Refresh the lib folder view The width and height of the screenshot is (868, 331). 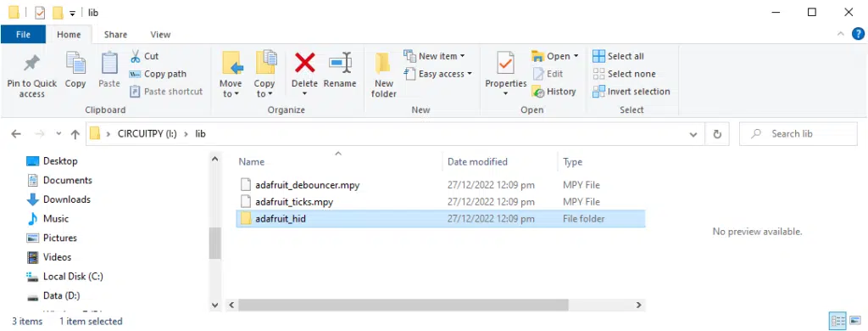pyautogui.click(x=717, y=134)
